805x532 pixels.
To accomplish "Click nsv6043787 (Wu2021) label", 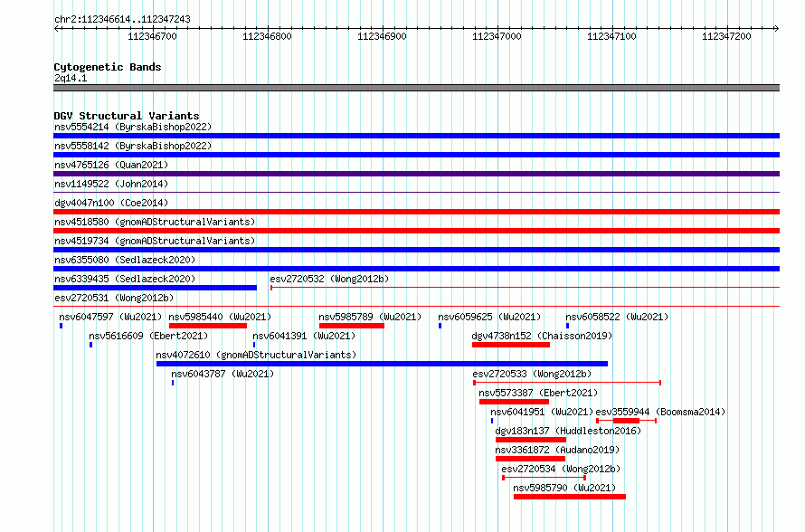I will coord(223,374).
